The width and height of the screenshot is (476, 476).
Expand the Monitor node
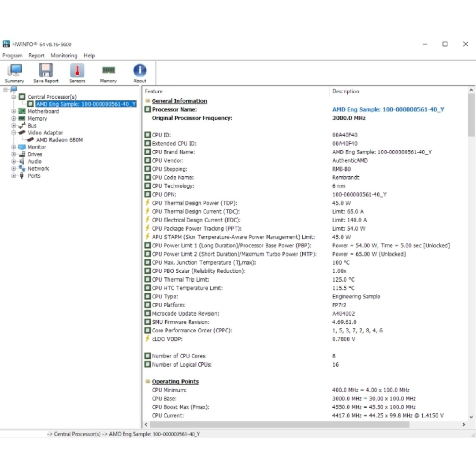pyautogui.click(x=14, y=147)
